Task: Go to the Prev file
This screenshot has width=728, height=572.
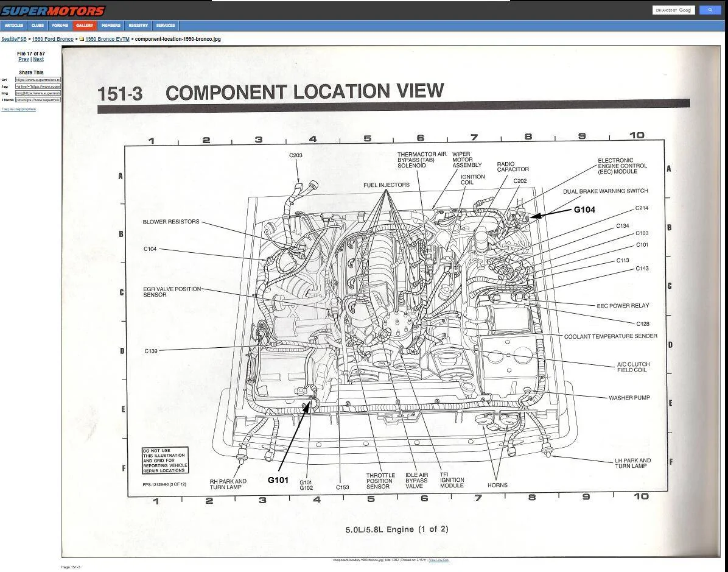Action: 23,58
